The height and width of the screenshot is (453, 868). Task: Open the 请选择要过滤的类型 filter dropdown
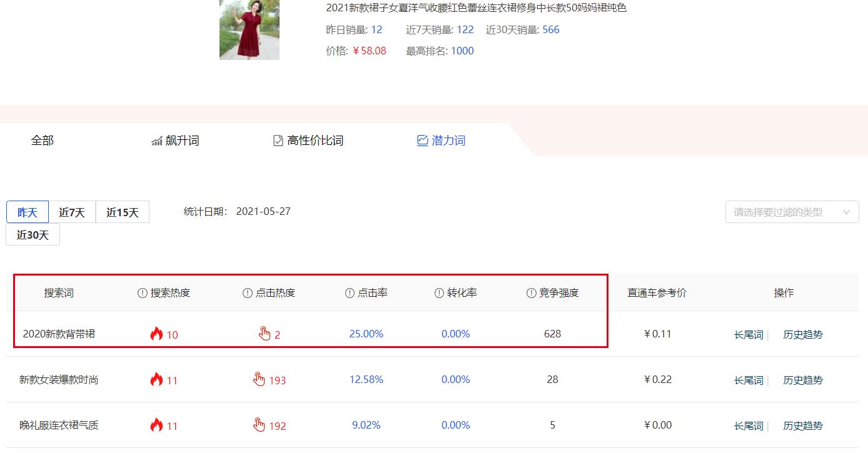click(791, 212)
